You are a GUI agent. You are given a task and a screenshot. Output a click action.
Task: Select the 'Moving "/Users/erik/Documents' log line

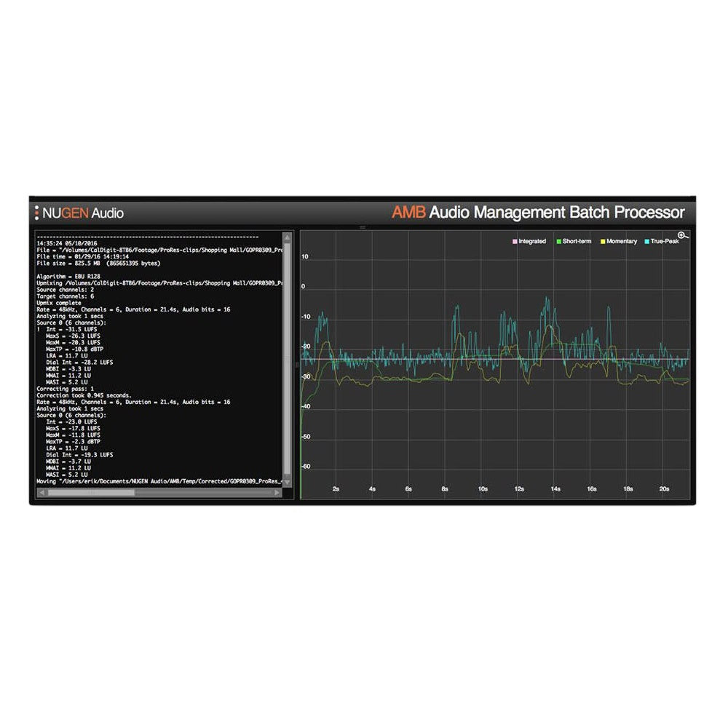(x=159, y=481)
